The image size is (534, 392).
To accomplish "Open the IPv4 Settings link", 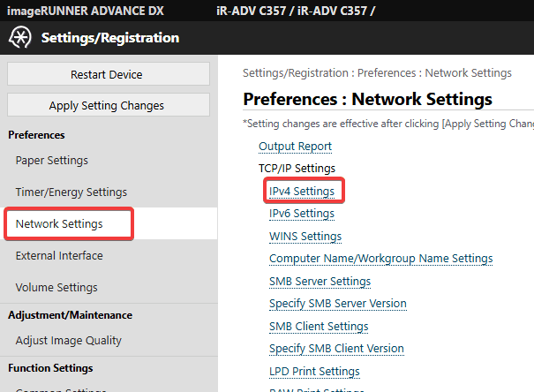I will click(x=302, y=191).
